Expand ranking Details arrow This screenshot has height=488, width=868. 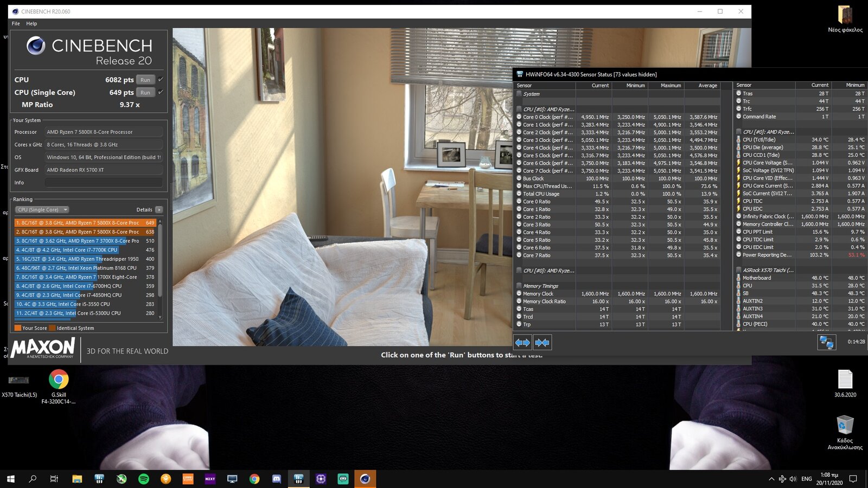159,209
